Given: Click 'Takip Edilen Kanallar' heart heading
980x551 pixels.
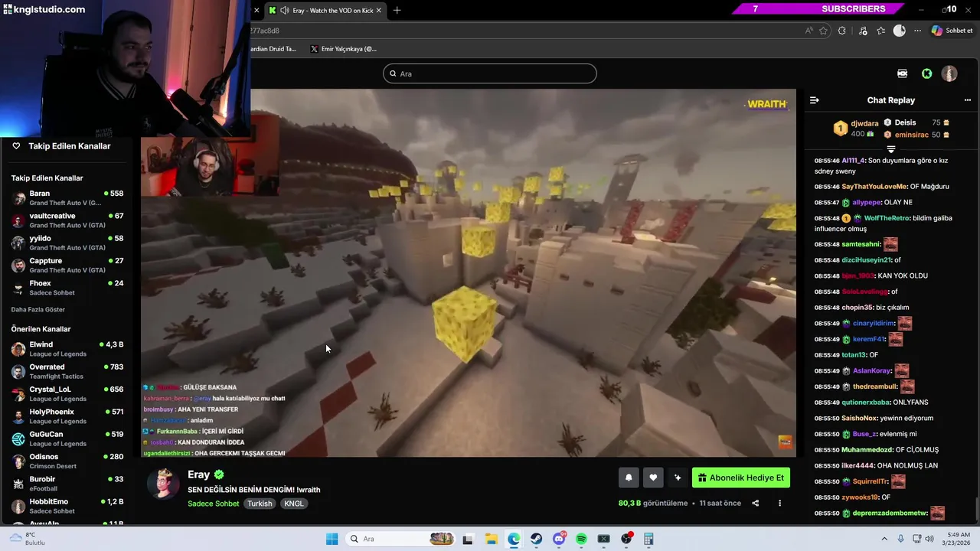Looking at the screenshot, I should (61, 146).
